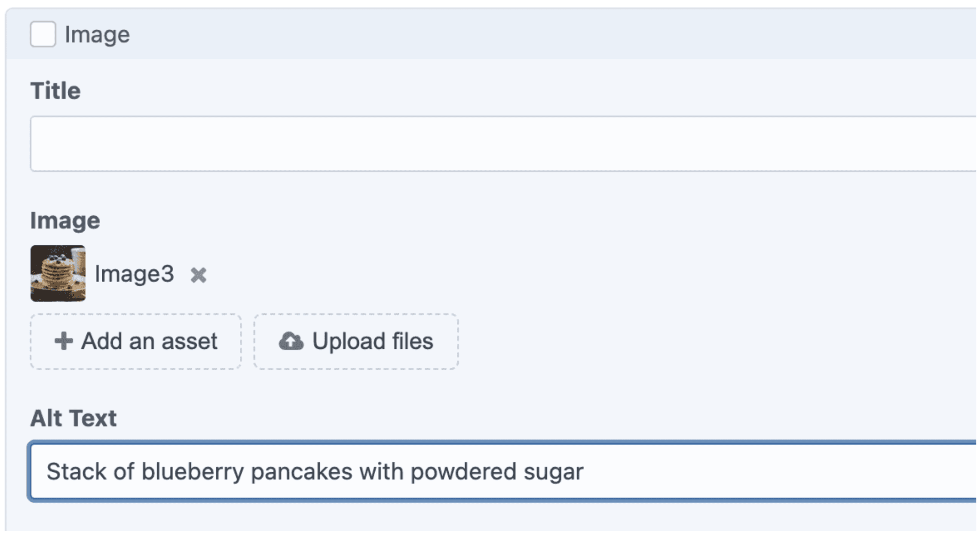Click the cloud upload icon
Screen dimensions: 980x535
[291, 341]
